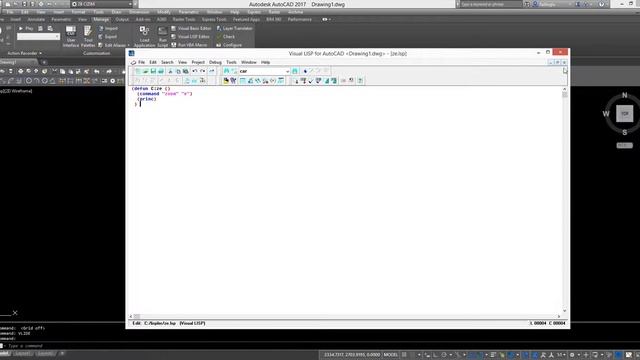
Task: Open Visual LISP Console window icon
Action: tap(242, 81)
